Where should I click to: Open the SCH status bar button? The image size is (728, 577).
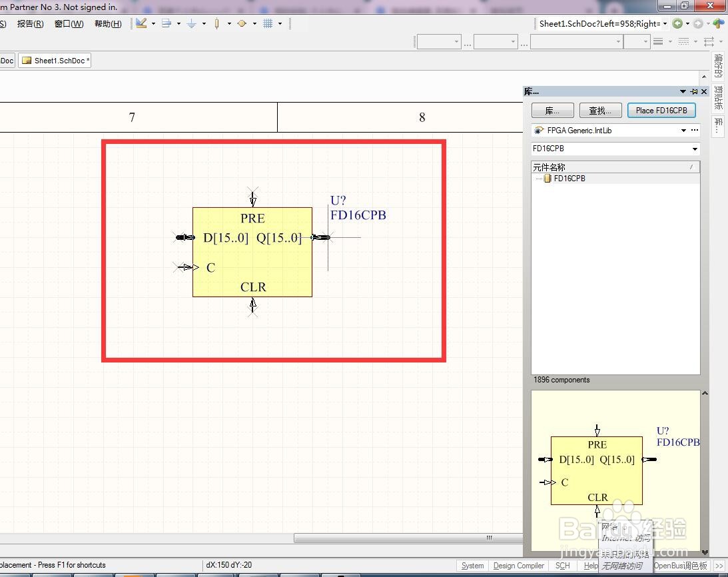pyautogui.click(x=563, y=566)
